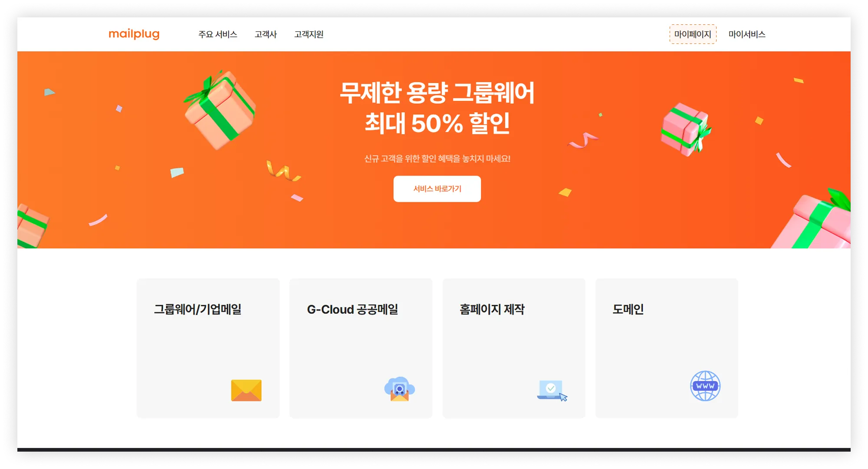Click the mailplug logo
The image size is (868, 469).
pyautogui.click(x=134, y=34)
